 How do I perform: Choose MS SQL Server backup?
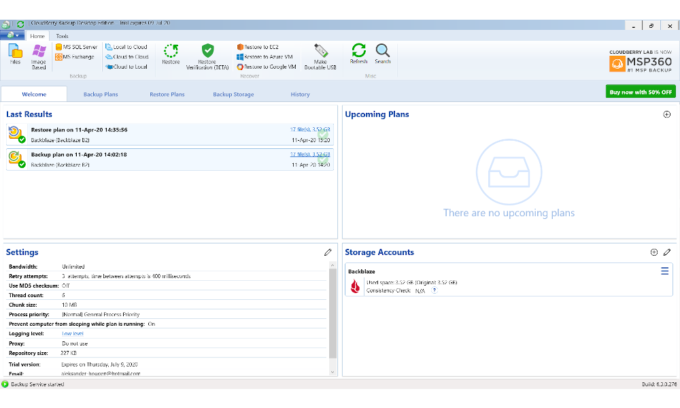76,47
